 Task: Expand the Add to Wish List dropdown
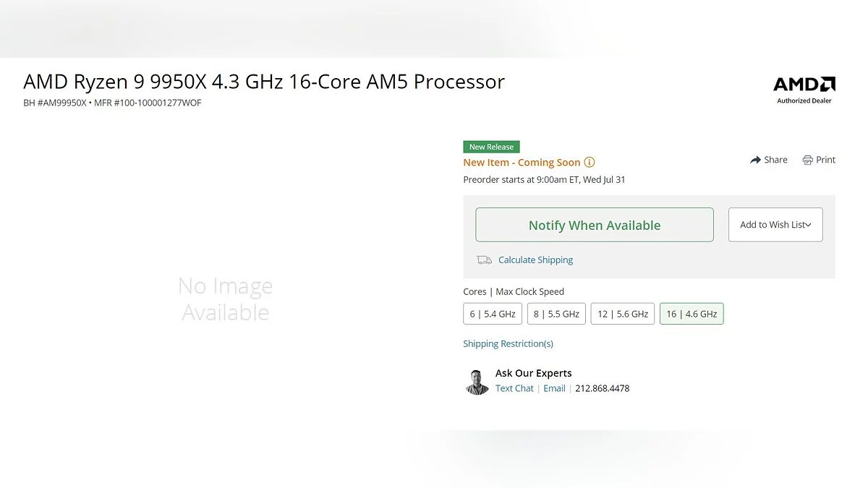pyautogui.click(x=775, y=225)
